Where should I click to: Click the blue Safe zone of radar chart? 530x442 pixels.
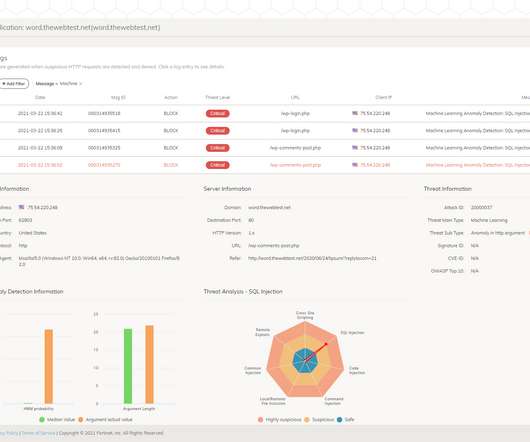point(305,361)
